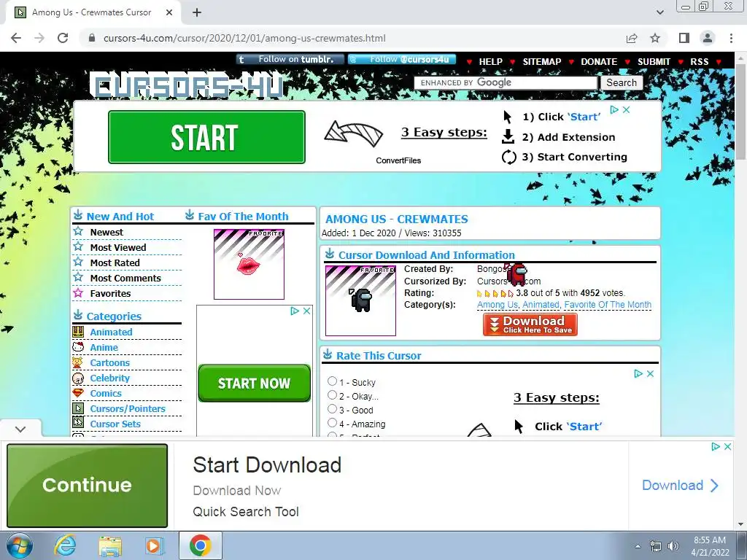Image resolution: width=747 pixels, height=560 pixels.
Task: Click the Hello Kitty Anime icon
Action: [78, 347]
